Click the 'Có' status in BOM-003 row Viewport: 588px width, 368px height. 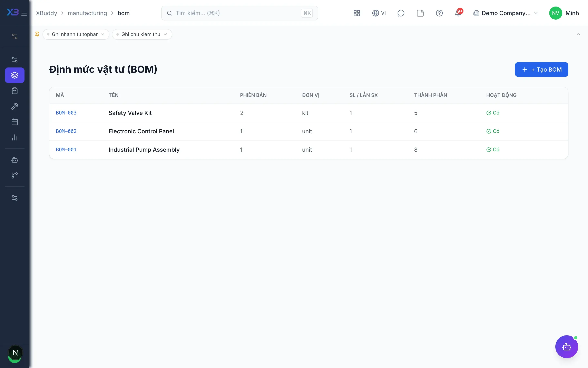(x=493, y=113)
